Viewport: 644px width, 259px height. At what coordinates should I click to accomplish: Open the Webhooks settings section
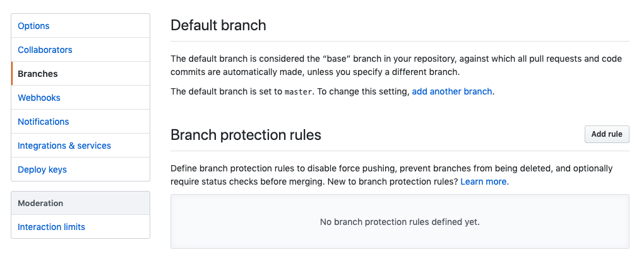[39, 98]
